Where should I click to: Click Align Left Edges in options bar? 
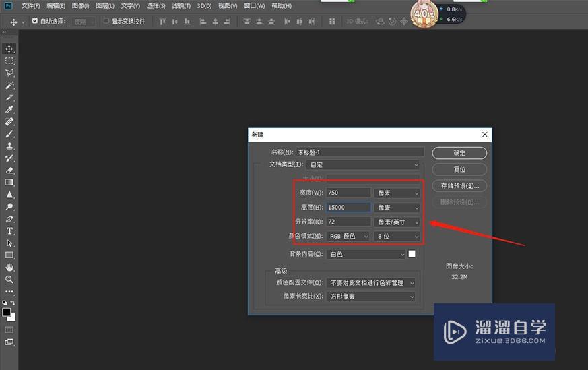point(203,22)
